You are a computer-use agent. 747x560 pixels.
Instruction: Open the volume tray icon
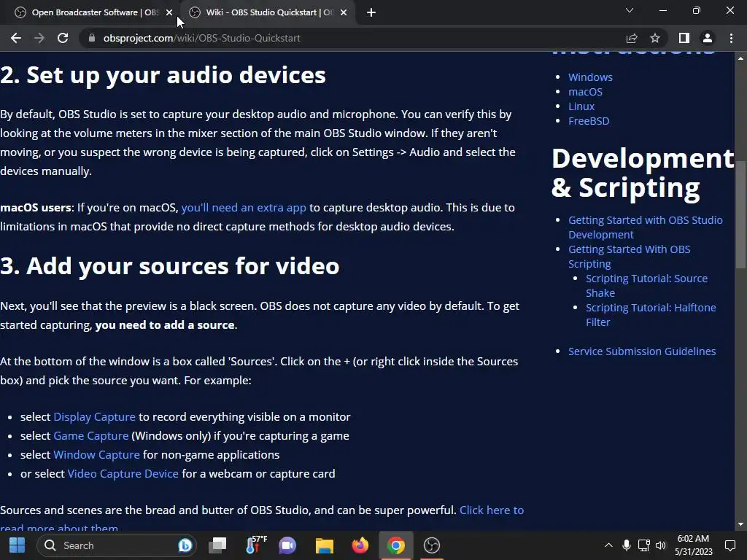pyautogui.click(x=661, y=545)
